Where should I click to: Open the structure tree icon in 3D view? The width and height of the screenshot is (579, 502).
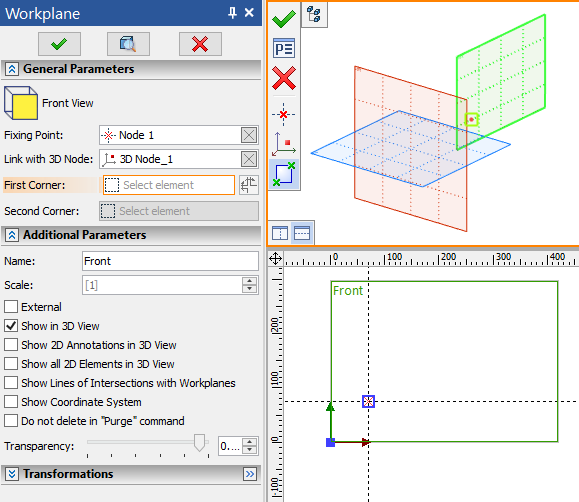click(x=314, y=14)
